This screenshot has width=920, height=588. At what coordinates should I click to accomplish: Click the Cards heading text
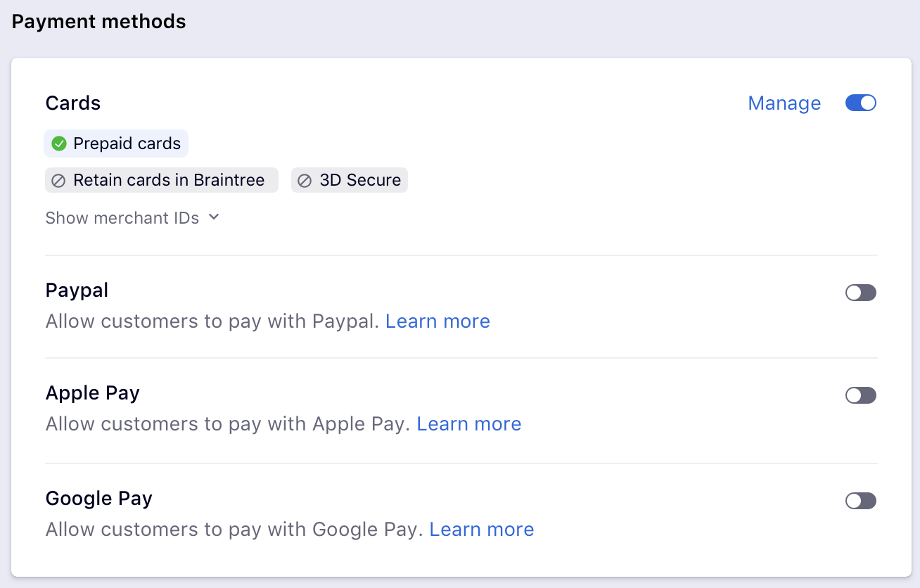(73, 103)
